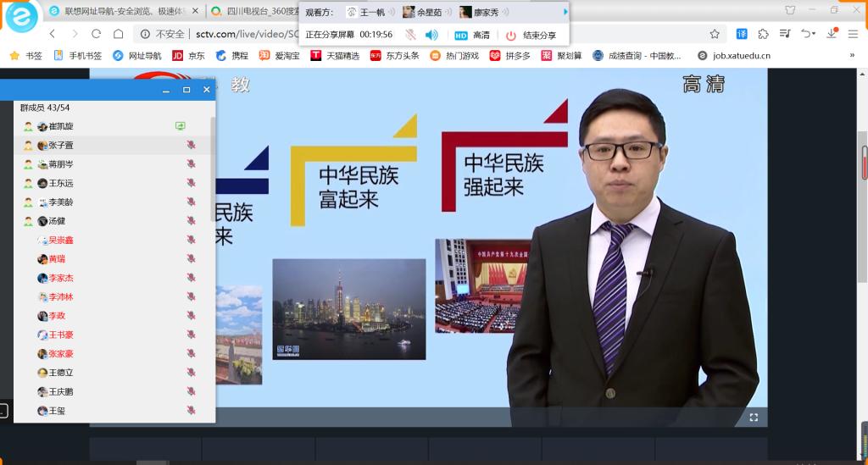Toggle 张子萱's muted microphone icon
The image size is (868, 465).
point(191,145)
